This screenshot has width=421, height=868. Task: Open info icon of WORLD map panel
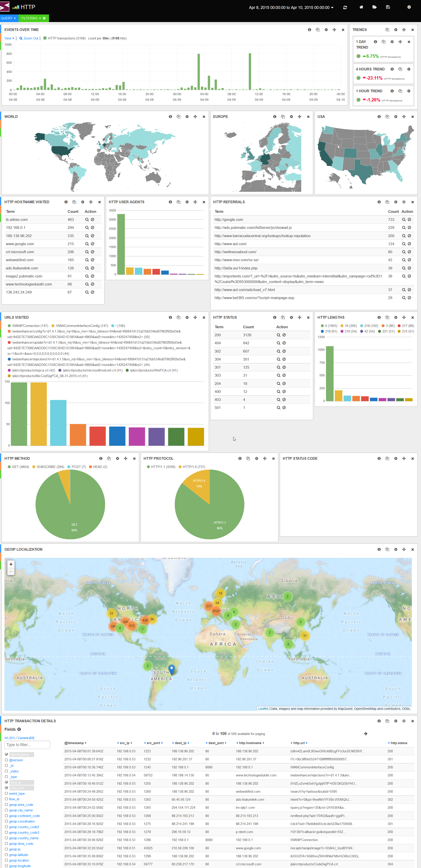(170, 117)
